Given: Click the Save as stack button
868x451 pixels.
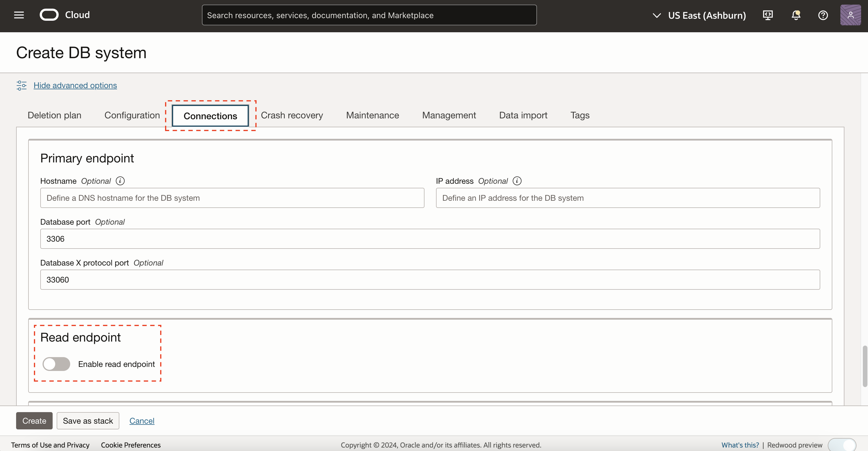Looking at the screenshot, I should [88, 421].
